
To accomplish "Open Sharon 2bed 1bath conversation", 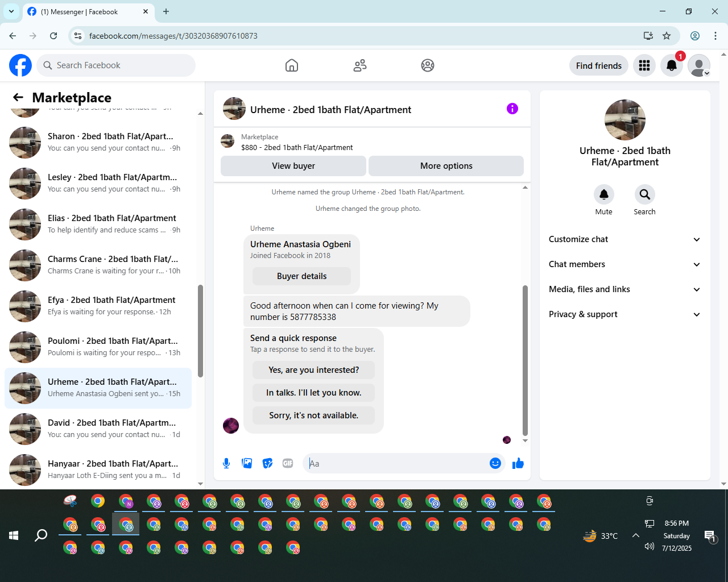I will (x=98, y=142).
